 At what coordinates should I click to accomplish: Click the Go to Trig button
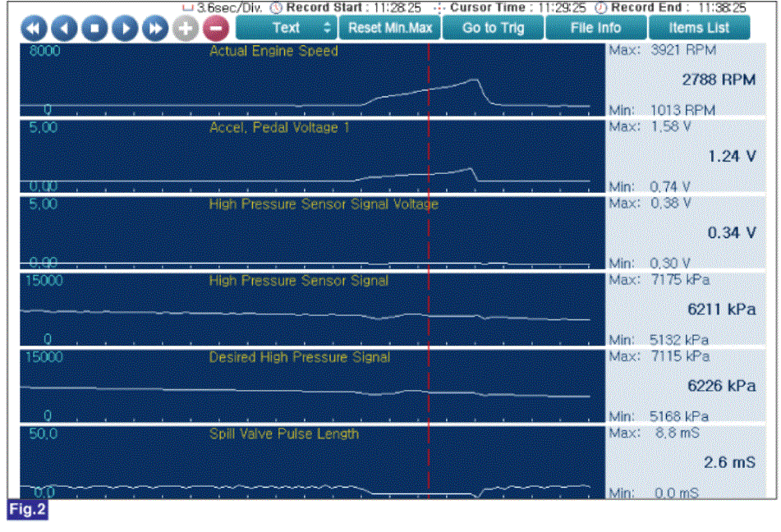tap(493, 28)
